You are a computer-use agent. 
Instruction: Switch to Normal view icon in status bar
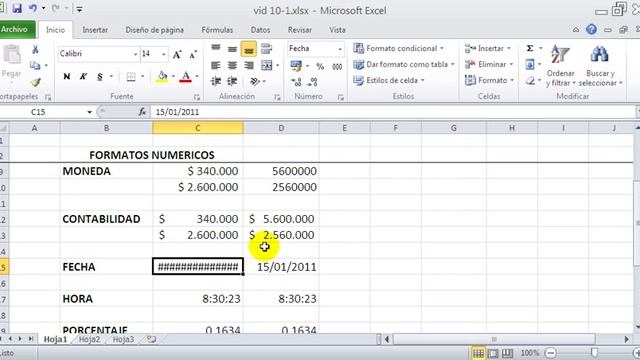tap(478, 353)
